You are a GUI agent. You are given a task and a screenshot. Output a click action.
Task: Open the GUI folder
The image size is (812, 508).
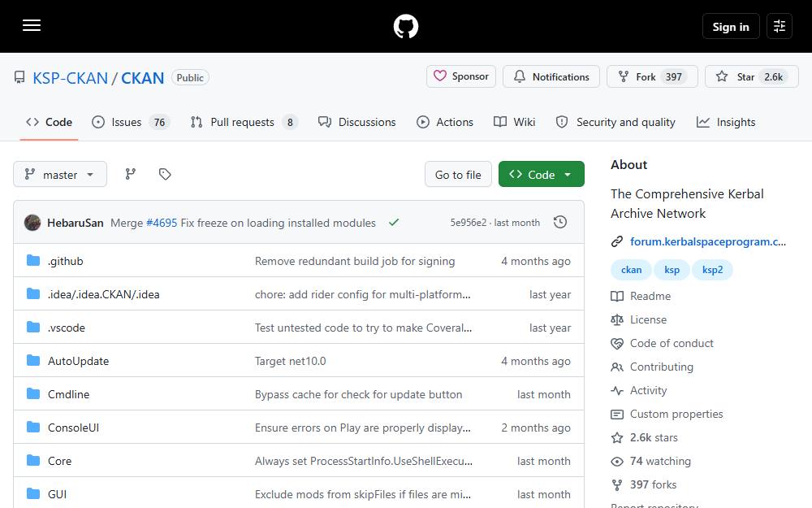coord(57,494)
